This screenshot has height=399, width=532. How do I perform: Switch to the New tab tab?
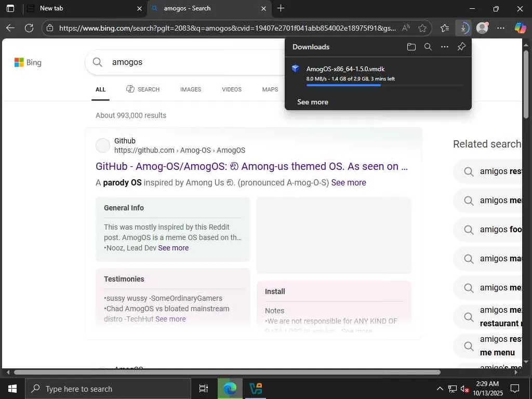[85, 8]
